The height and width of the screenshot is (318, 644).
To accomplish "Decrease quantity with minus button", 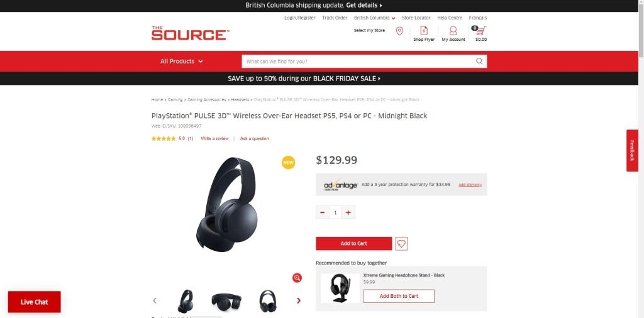I will (x=323, y=212).
